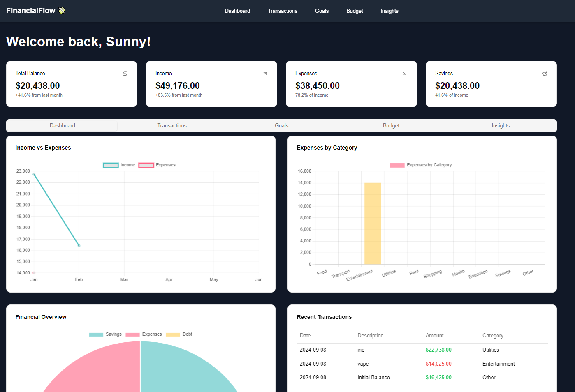Viewport: 575px width, 392px height.
Task: Click the piggy bank icon on Savings card
Action: pos(545,74)
